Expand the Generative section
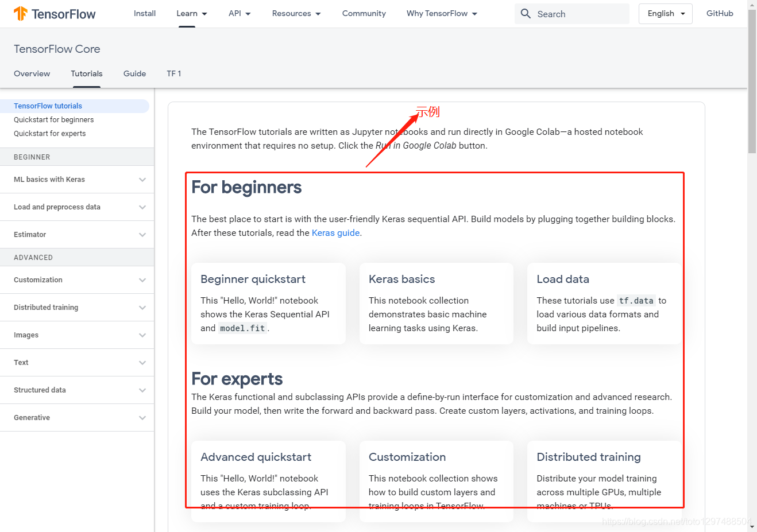Viewport: 757px width, 532px height. [x=77, y=418]
